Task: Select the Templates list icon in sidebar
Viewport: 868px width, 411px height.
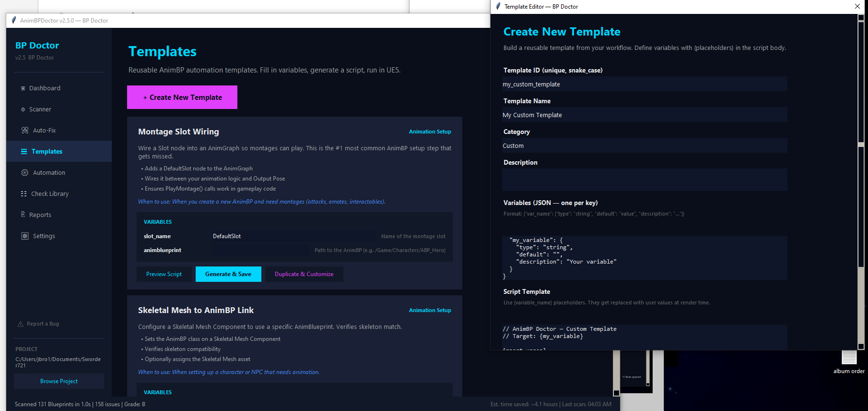Action: 24,152
